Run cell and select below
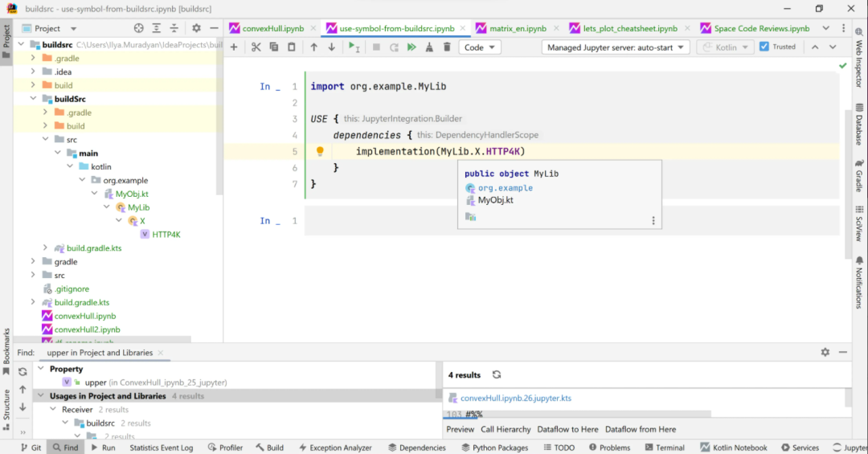Screen dimensions: 868x454 coord(354,47)
